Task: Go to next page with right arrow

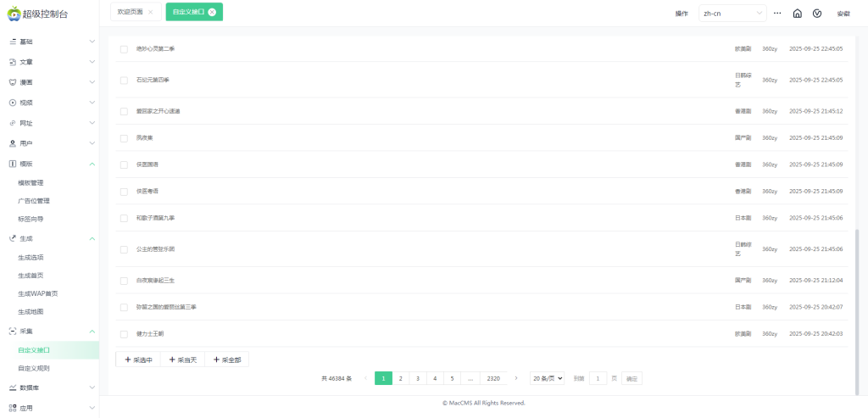Action: tap(516, 378)
